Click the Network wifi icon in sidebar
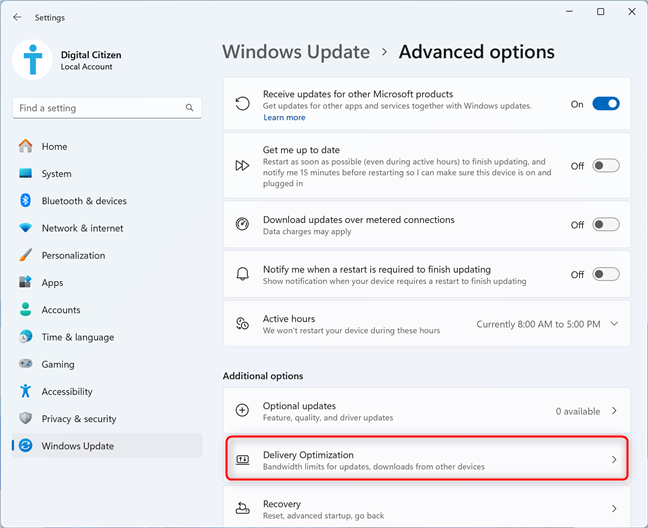The height and width of the screenshot is (528, 648). tap(26, 228)
